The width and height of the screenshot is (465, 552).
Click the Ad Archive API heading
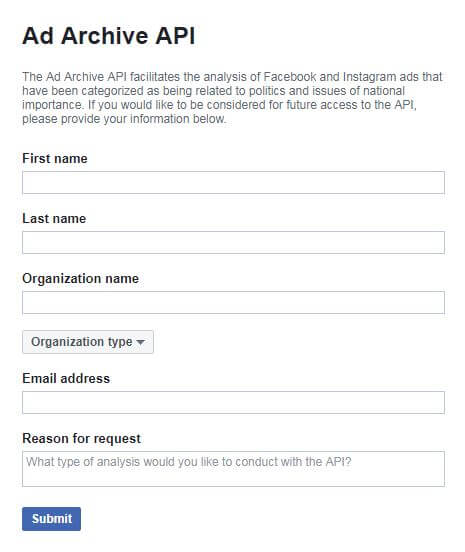point(108,36)
